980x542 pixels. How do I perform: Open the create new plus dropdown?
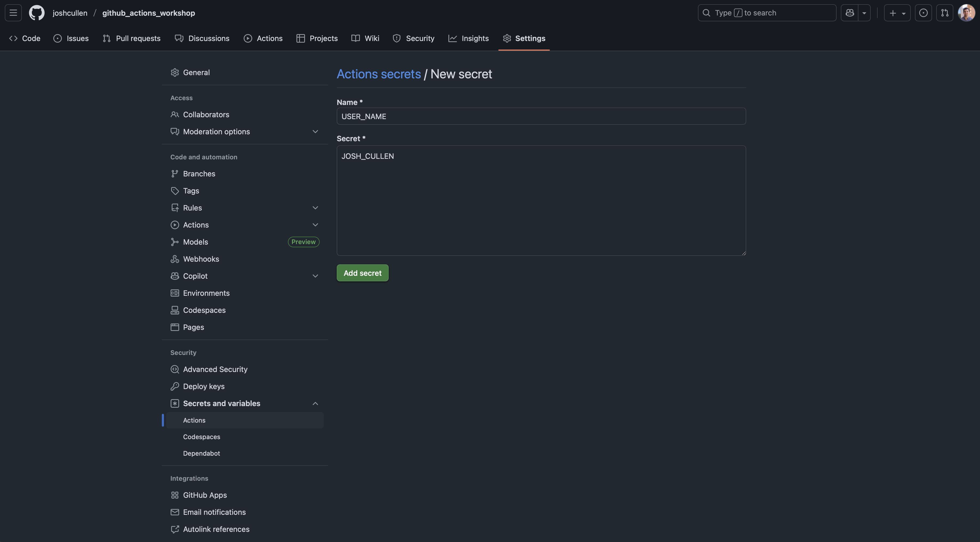pos(897,13)
